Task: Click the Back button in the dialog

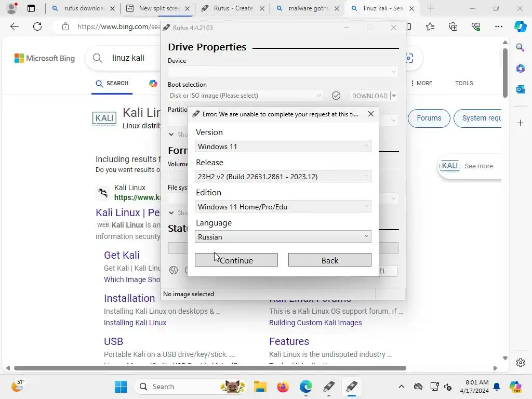Action: (329, 260)
